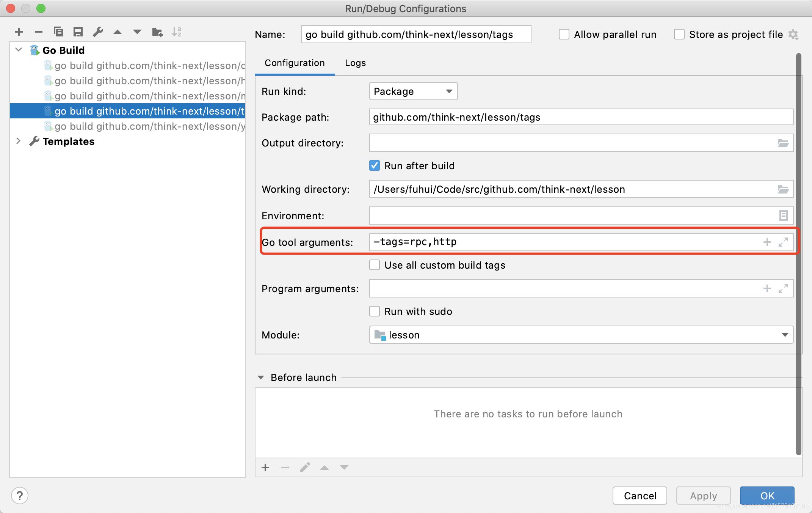The height and width of the screenshot is (513, 812).
Task: Collapse the Before launch section
Action: [261, 378]
